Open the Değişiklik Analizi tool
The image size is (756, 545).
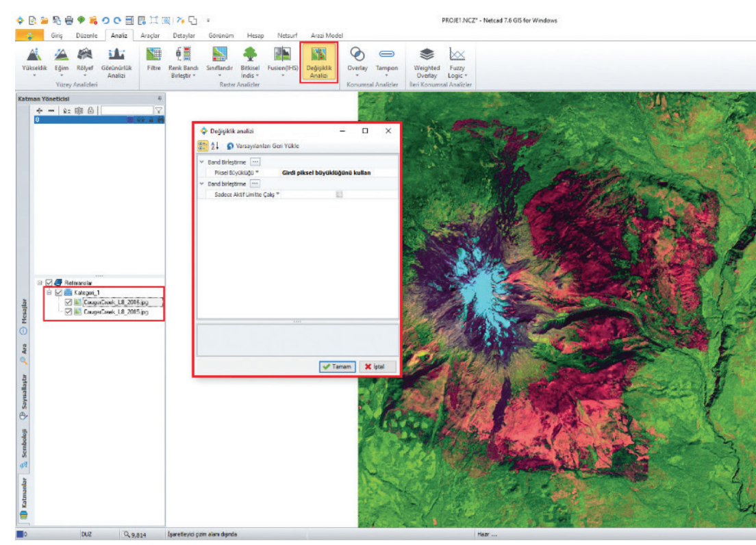click(x=319, y=62)
